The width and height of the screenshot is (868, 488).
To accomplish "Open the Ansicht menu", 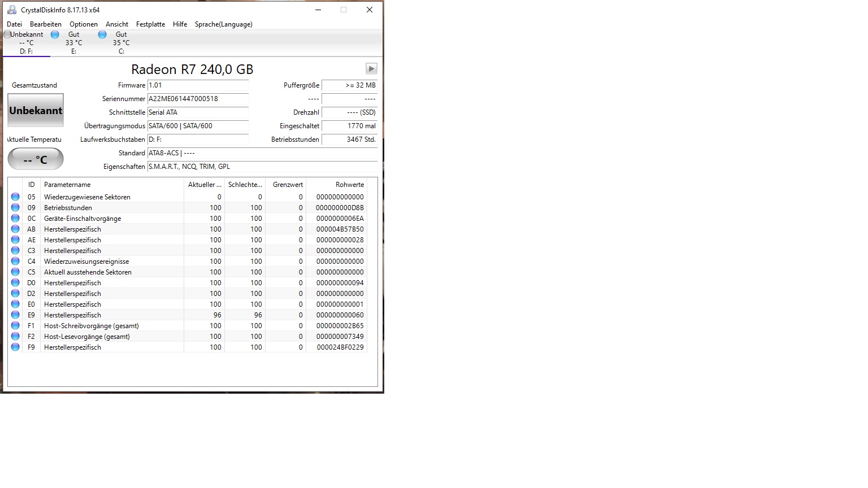I will [x=117, y=24].
